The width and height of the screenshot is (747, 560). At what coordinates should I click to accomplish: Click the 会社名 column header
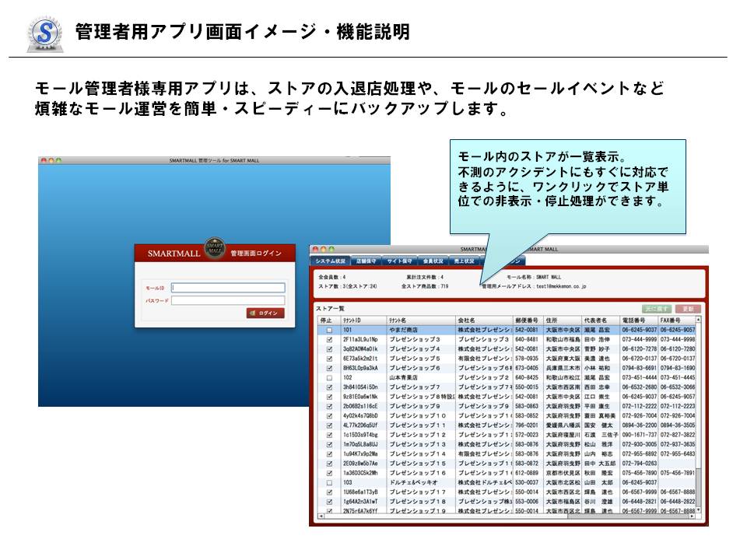[x=483, y=320]
